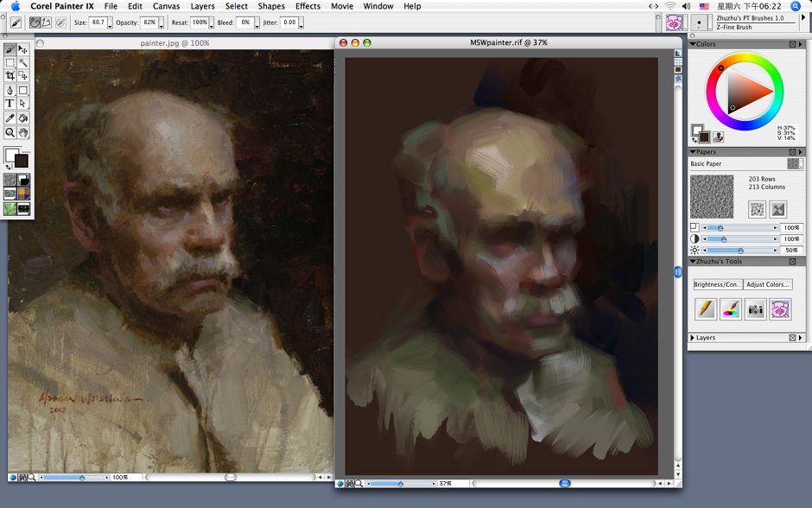Choose the Pen tool
Image resolution: width=812 pixels, height=508 pixels.
pos(10,90)
